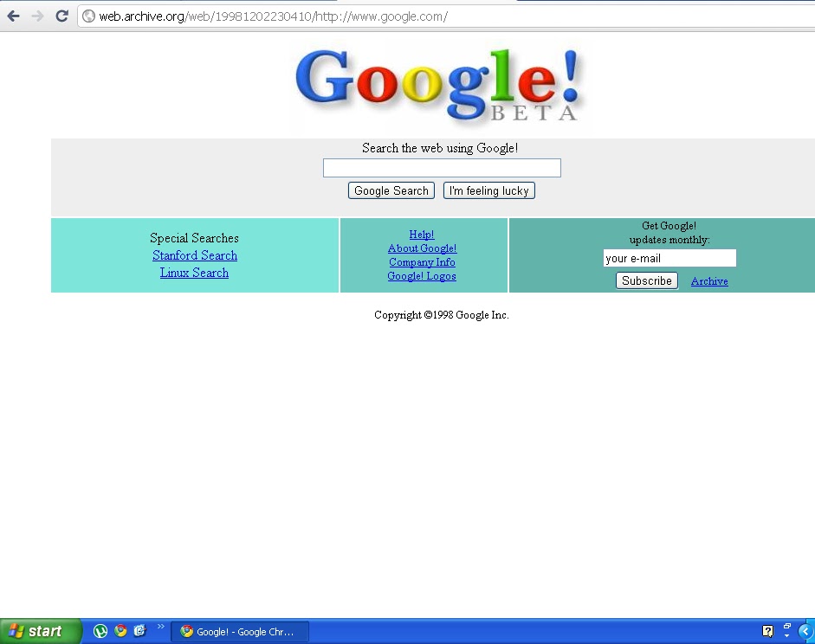
Task: Click 'Special Searches' heading text
Action: tap(194, 238)
